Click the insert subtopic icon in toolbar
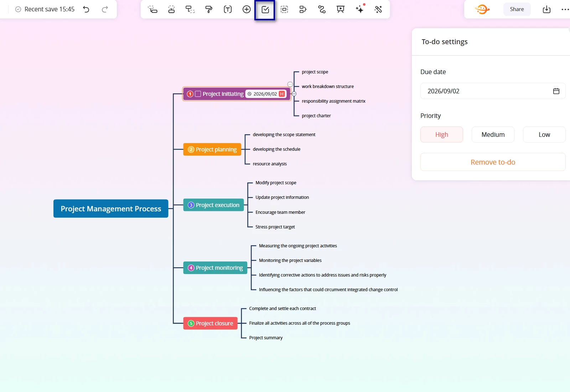Viewport: 570px width, 392px height. (152, 10)
